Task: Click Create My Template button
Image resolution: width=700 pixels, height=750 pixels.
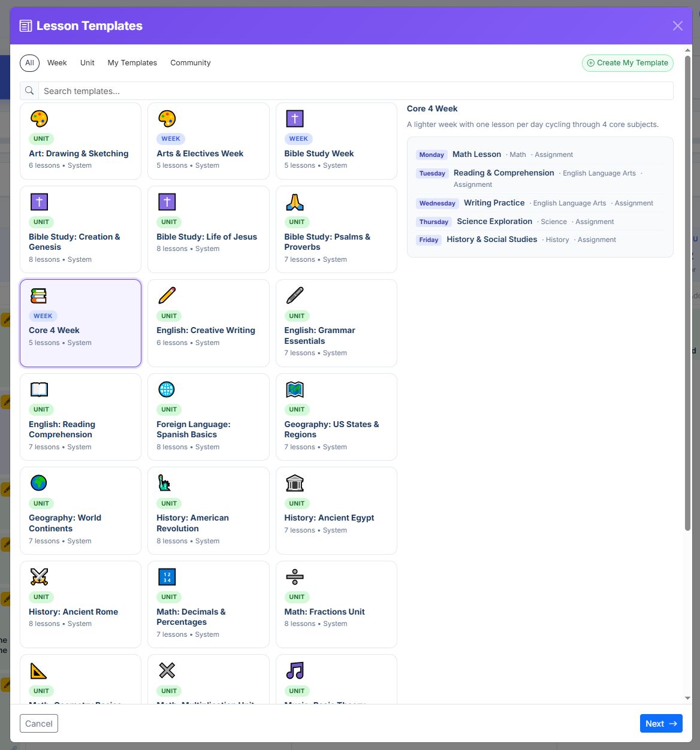Action: pos(627,63)
